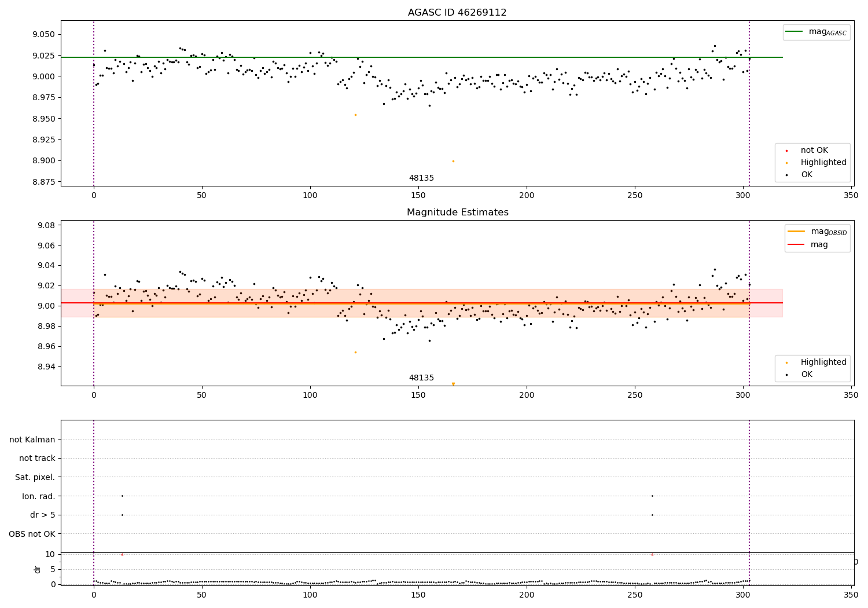This screenshot has height=608, width=868.
Task: Click the 48135 obsid label in middle plot
Action: [421, 378]
